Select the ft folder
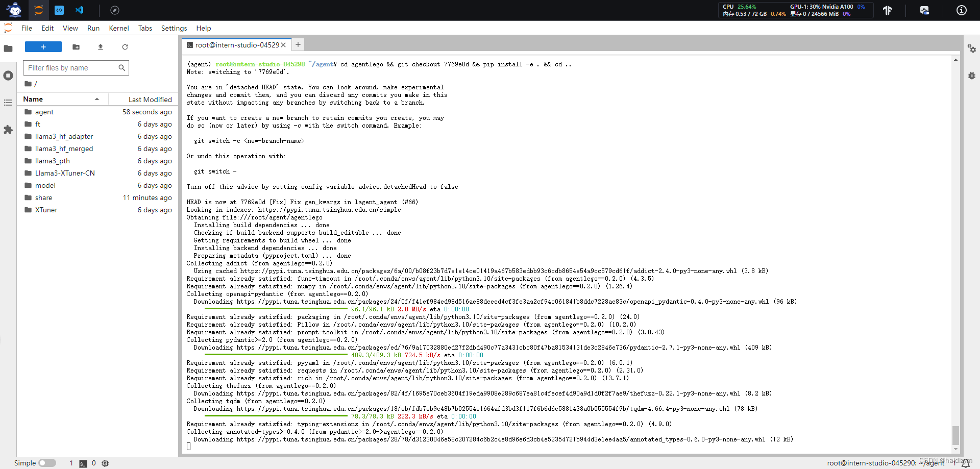Image resolution: width=980 pixels, height=469 pixels. point(98,124)
